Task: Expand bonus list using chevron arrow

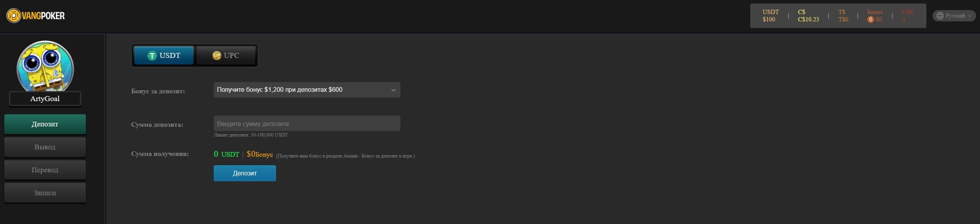Action: point(393,90)
